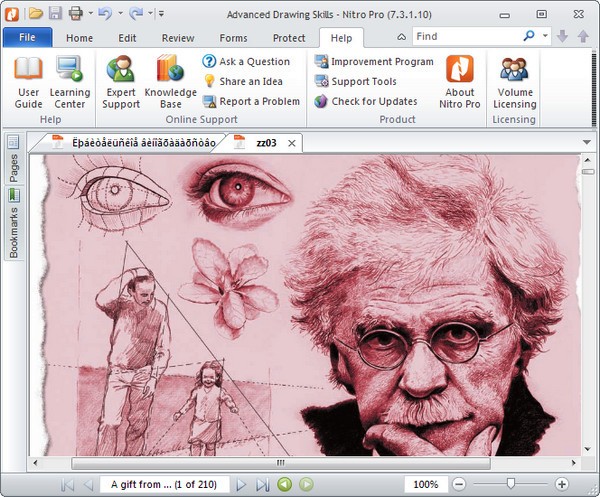The width and height of the screenshot is (600, 497).
Task: Open the File menu
Action: (27, 38)
